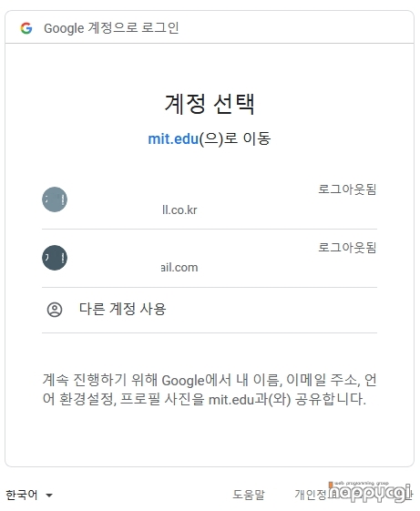Open the 도움말 help link
Image resolution: width=420 pixels, height=511 pixels.
[x=249, y=495]
